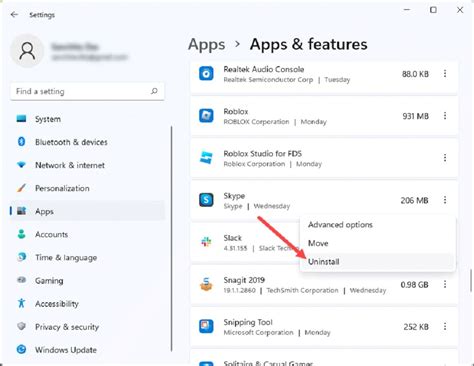Screen dimensions: 474x366
Task: Click the System monitor icon
Action: click(x=21, y=119)
